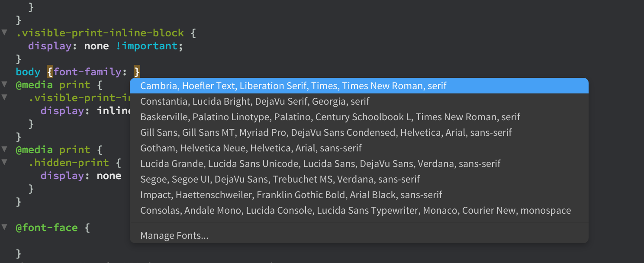Select the highlighted Cambria serif font stack
Viewport: 644px width, 263px height.
click(293, 86)
